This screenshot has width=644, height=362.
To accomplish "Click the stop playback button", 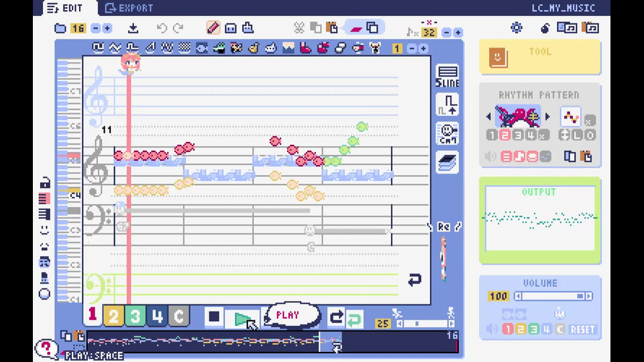I will (214, 316).
